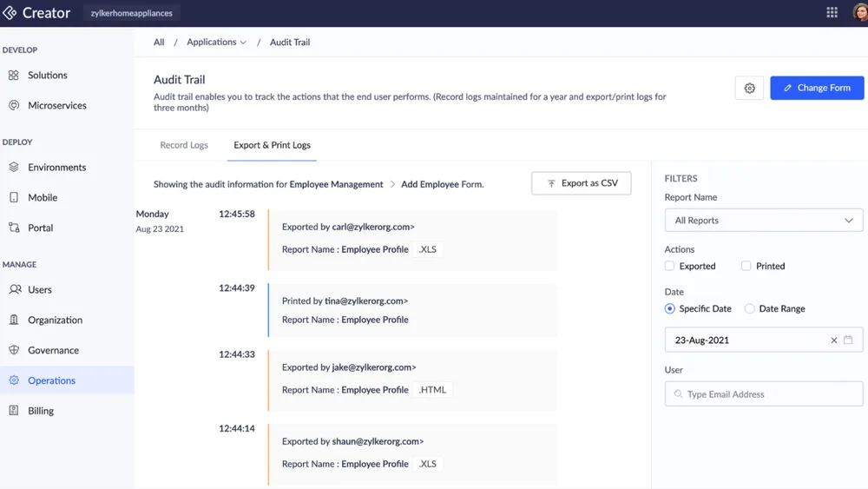
Task: Open the apps grid icon in header
Action: (832, 13)
